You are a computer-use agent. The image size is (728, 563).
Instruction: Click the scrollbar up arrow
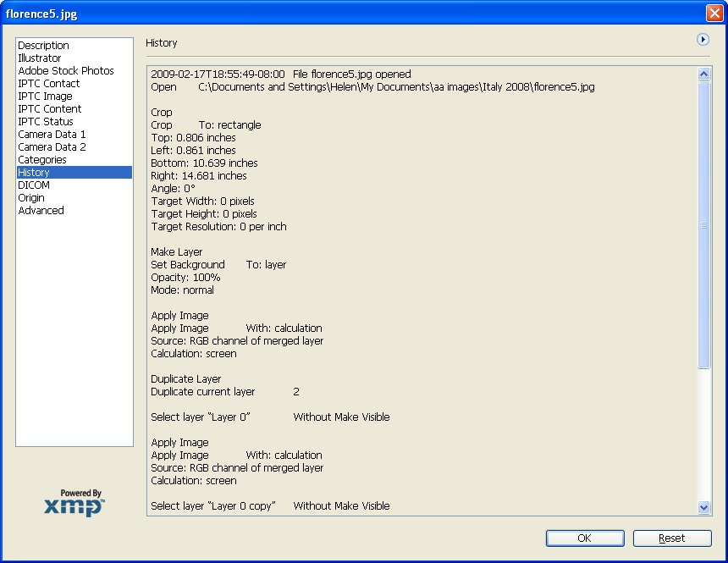tap(703, 75)
